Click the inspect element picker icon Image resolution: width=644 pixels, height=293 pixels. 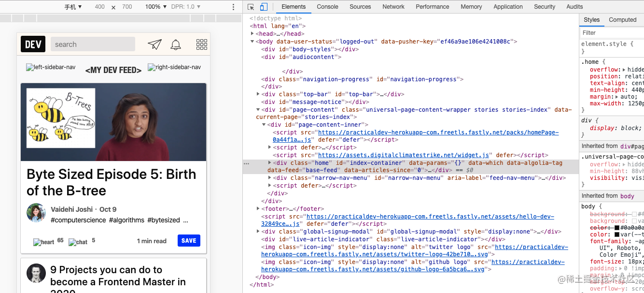click(251, 7)
